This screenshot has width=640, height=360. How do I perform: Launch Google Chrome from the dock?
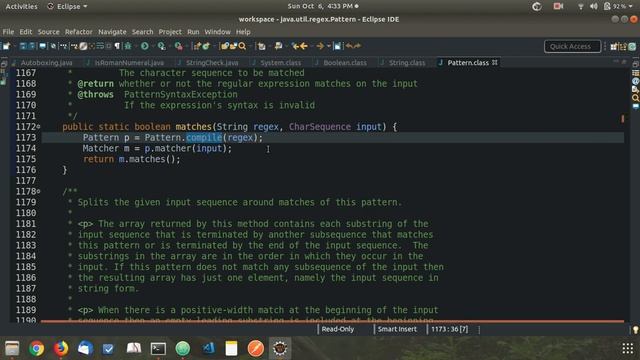[36, 349]
